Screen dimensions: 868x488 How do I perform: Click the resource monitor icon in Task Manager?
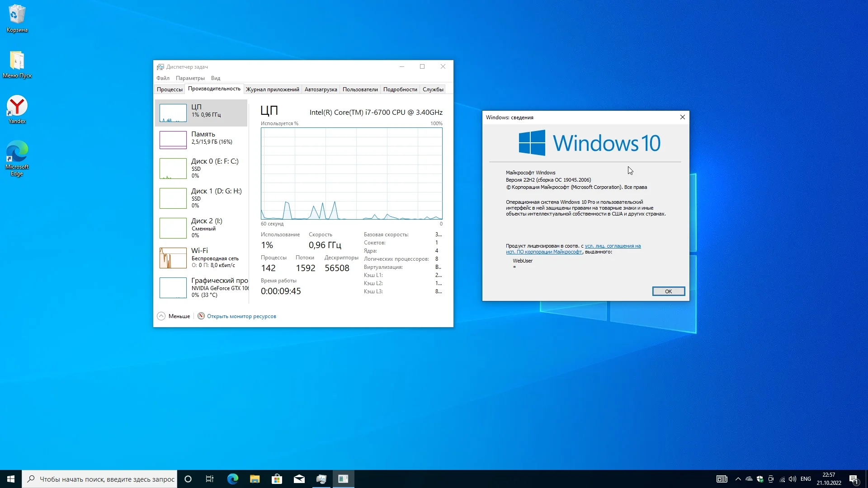pos(201,316)
